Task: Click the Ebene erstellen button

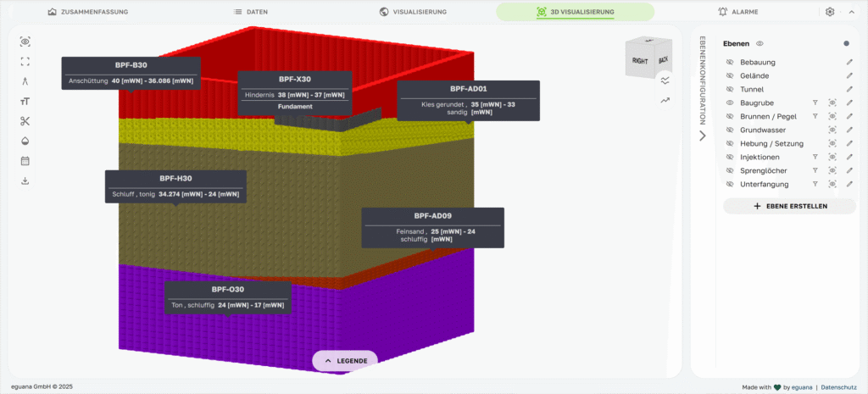Action: (x=789, y=206)
